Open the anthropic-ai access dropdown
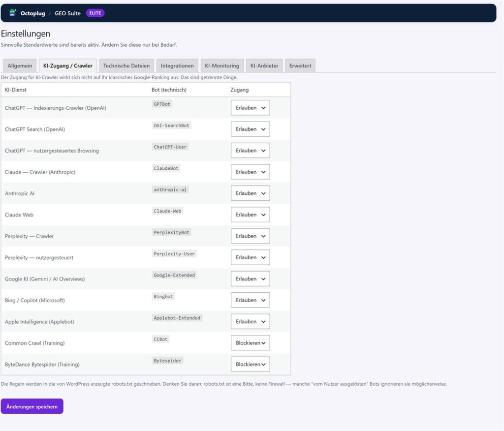This screenshot has width=504, height=431. tap(251, 193)
